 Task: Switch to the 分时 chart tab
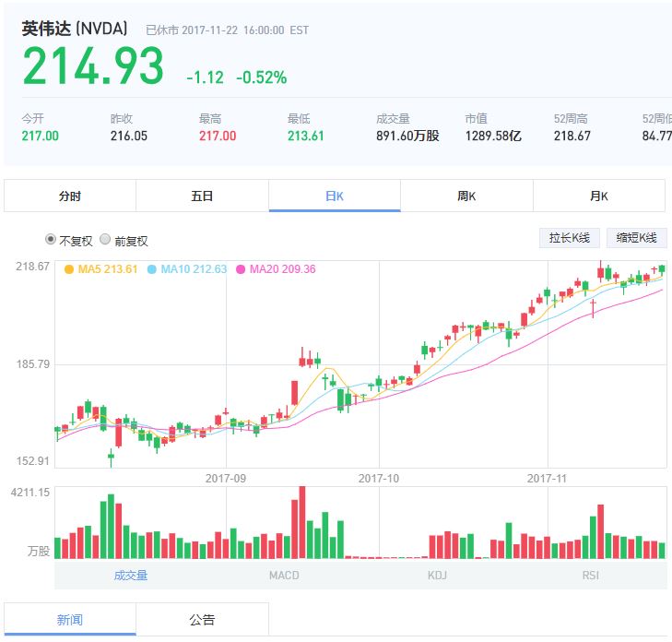coord(70,196)
